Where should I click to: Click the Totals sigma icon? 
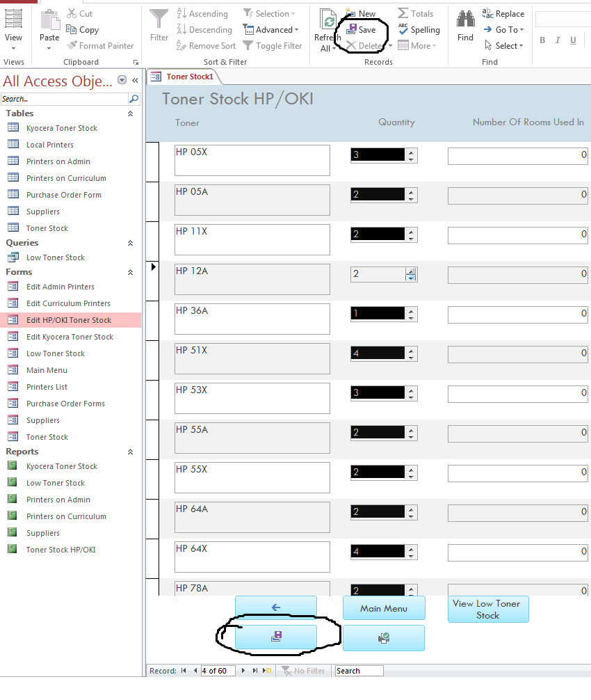[403, 13]
